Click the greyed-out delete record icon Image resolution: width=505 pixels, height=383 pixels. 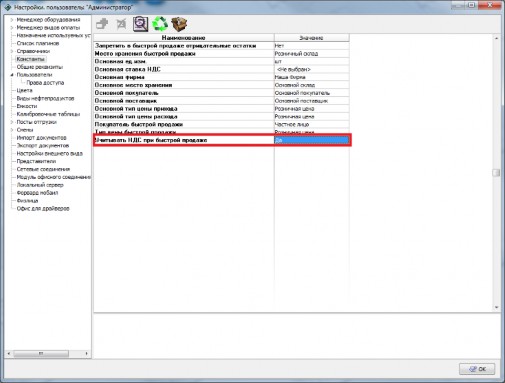pos(121,24)
